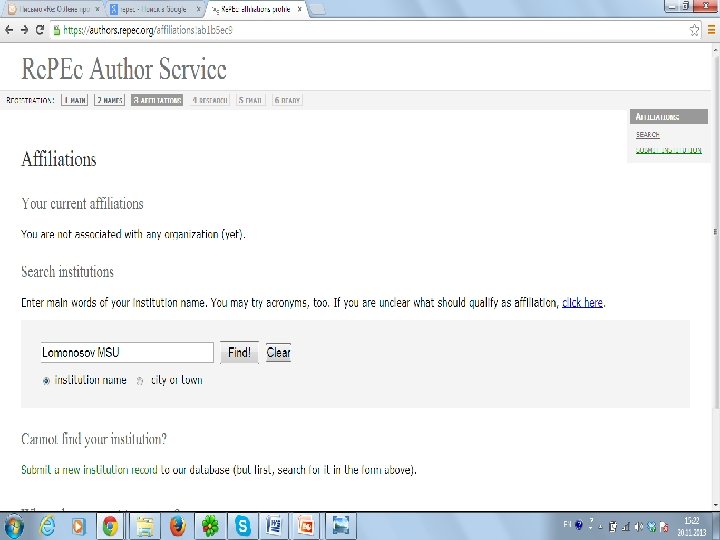
Task: Switch to the repec Google search tab
Action: point(154,9)
